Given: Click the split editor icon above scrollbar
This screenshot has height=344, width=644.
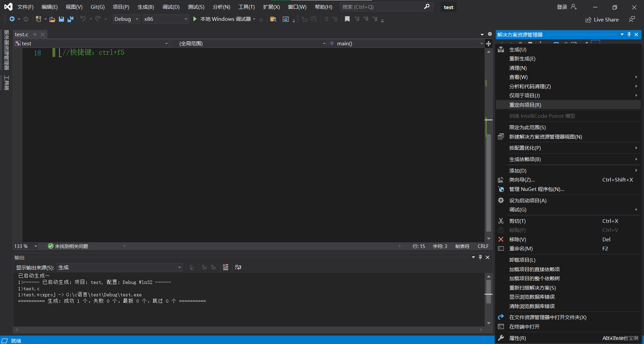Looking at the screenshot, I should pos(489,44).
